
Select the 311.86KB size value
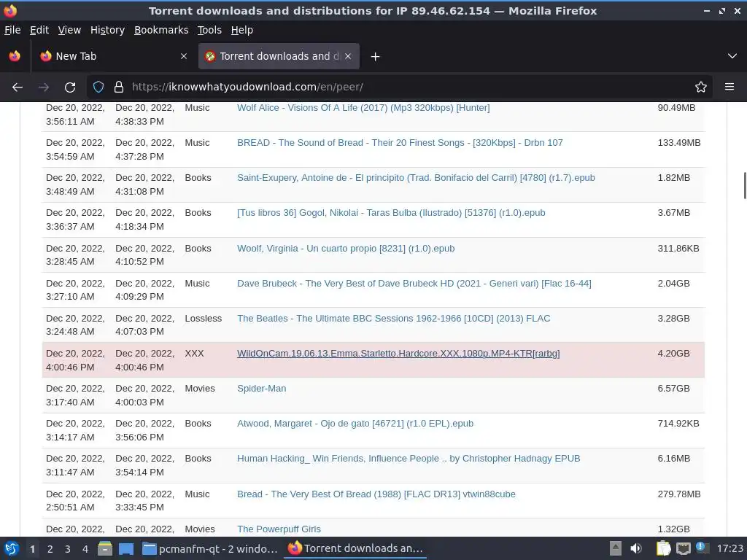click(x=678, y=249)
